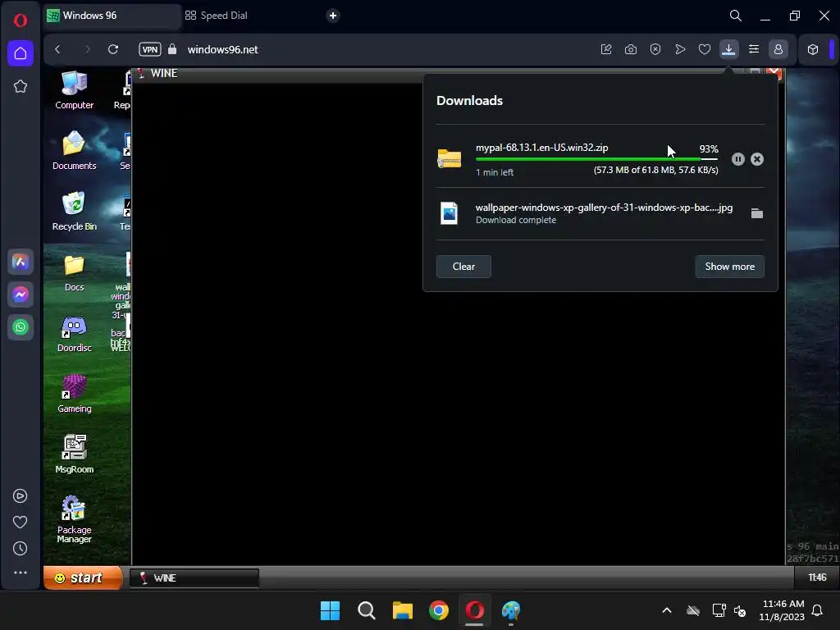The width and height of the screenshot is (840, 630).
Task: Close the downloads popup via download icon
Action: 728,49
